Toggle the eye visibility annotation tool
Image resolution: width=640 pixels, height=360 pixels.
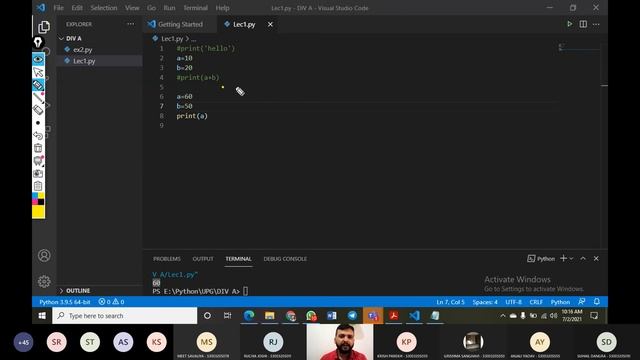click(38, 60)
